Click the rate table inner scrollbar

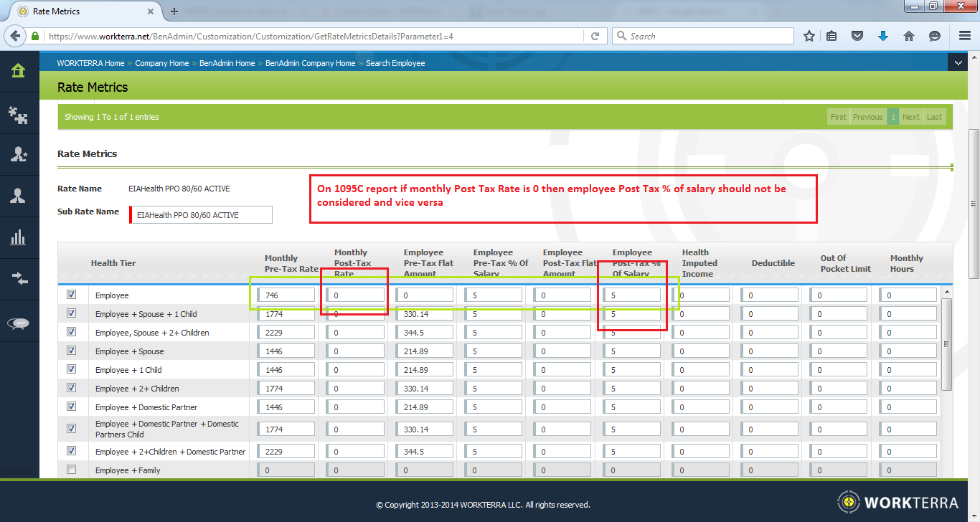tap(946, 344)
